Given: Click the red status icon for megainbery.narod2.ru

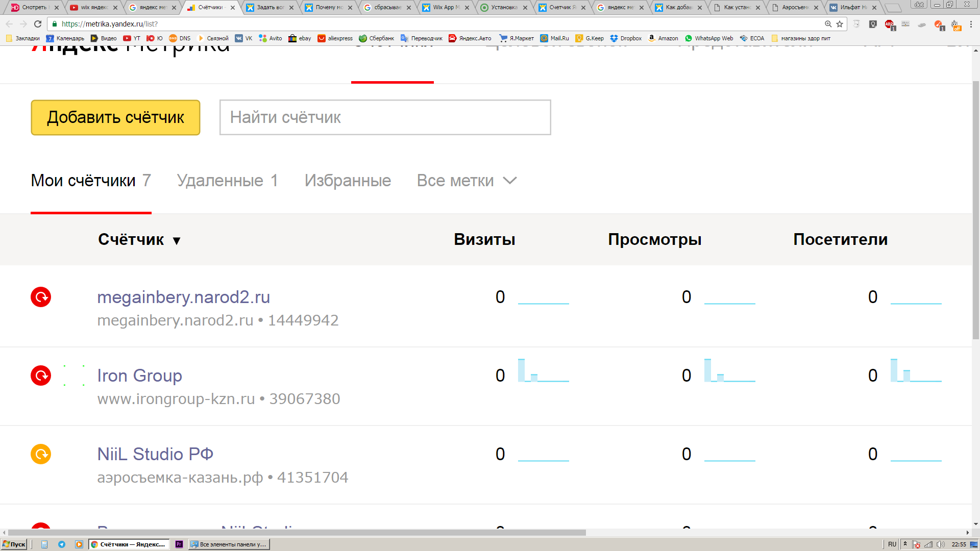Looking at the screenshot, I should (x=41, y=297).
